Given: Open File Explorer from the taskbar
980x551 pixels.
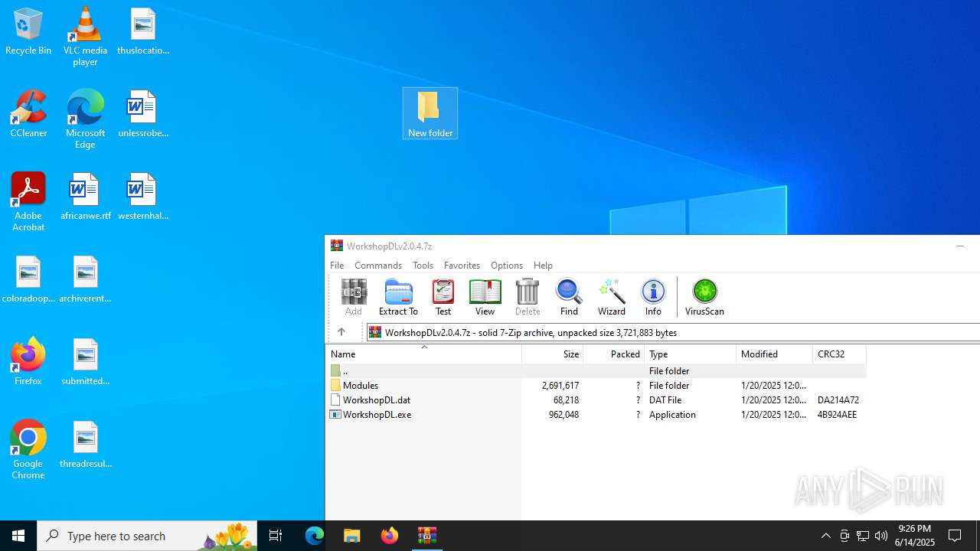Looking at the screenshot, I should coord(351,536).
